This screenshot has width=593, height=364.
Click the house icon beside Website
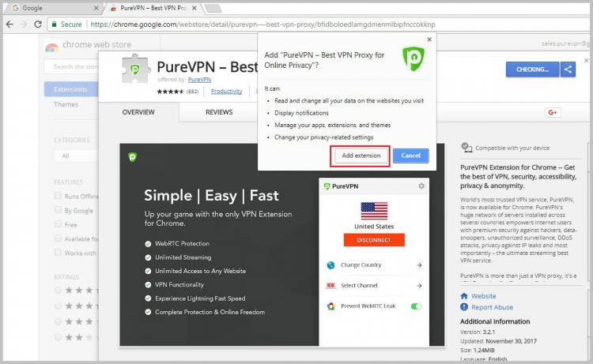coord(464,296)
